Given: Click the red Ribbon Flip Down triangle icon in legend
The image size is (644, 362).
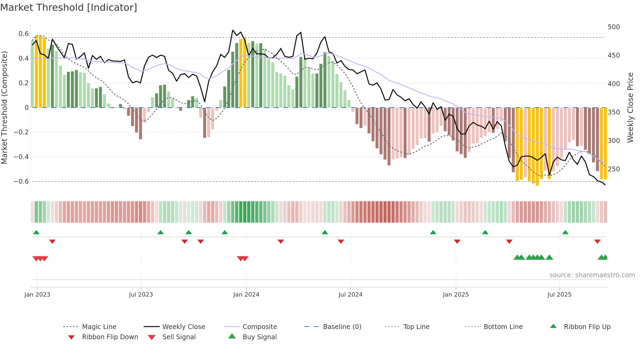Looking at the screenshot, I should [x=71, y=337].
